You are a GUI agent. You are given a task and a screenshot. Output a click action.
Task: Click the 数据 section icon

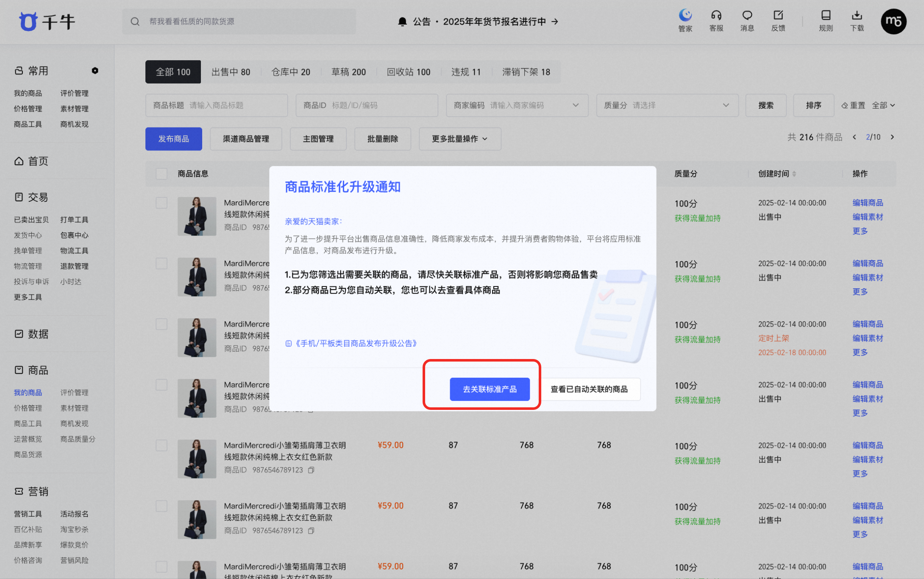pyautogui.click(x=19, y=334)
